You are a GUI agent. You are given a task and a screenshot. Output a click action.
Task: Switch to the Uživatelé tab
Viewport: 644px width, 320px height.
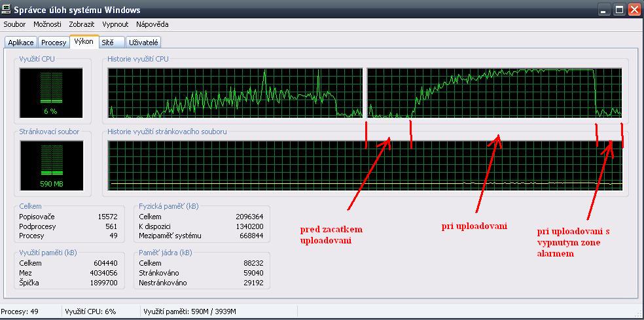click(143, 43)
